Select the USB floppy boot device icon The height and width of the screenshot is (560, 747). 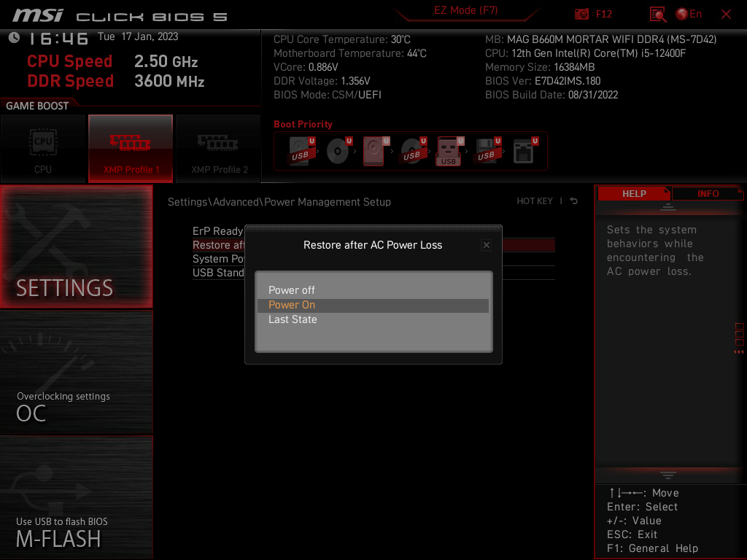487,152
